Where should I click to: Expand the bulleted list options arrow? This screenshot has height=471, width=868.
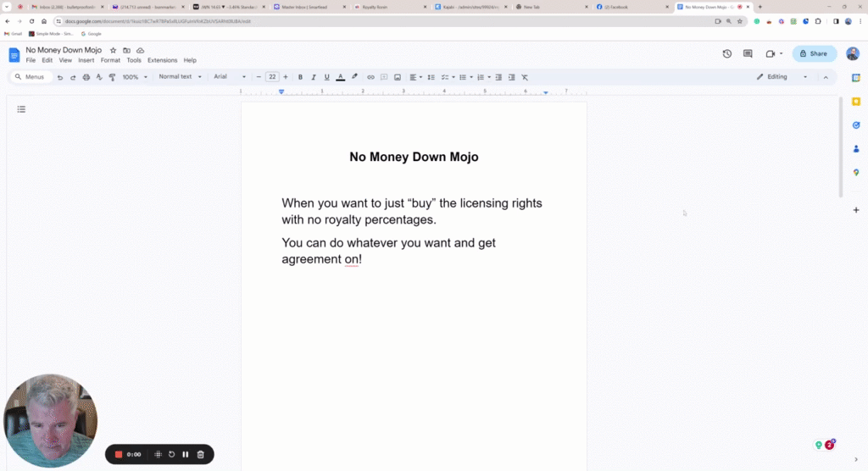click(471, 77)
